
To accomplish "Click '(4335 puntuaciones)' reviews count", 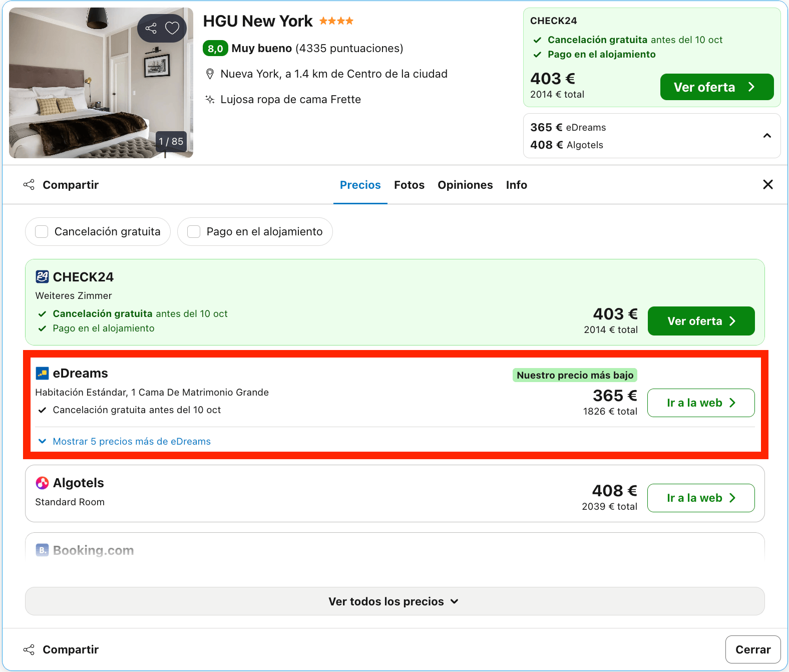I will click(349, 48).
